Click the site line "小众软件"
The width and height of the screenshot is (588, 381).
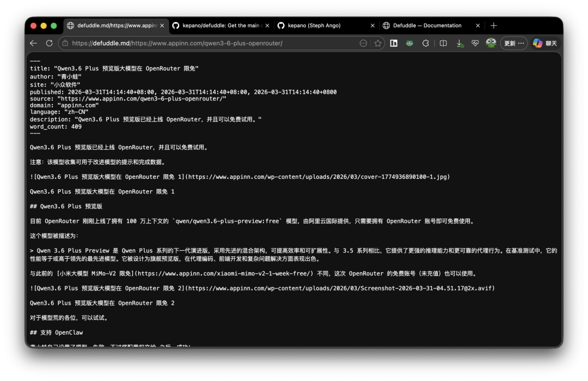pyautogui.click(x=55, y=85)
